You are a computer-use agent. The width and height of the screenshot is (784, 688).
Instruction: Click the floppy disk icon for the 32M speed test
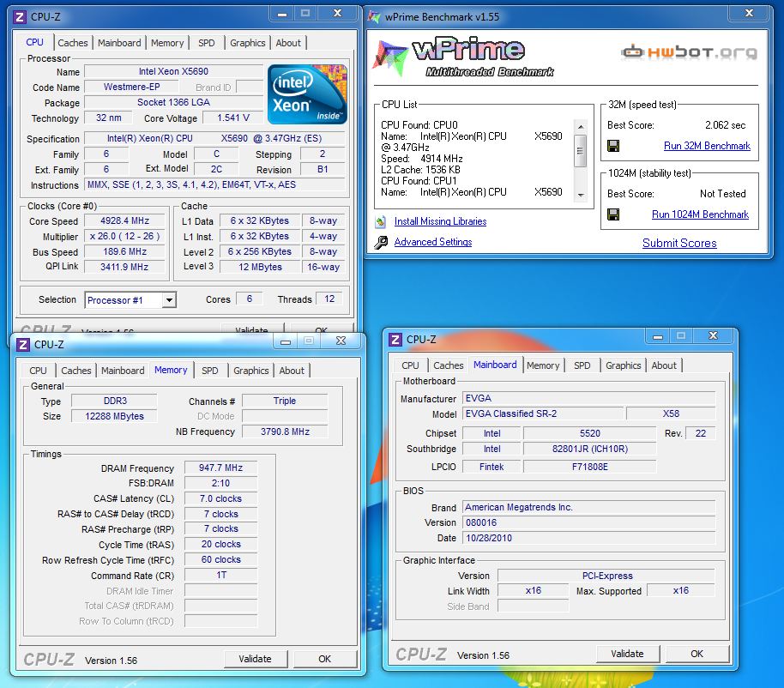[x=613, y=146]
